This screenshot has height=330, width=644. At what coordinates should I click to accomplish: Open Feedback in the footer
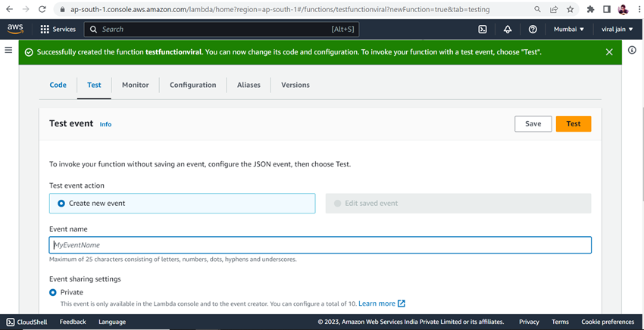click(73, 322)
